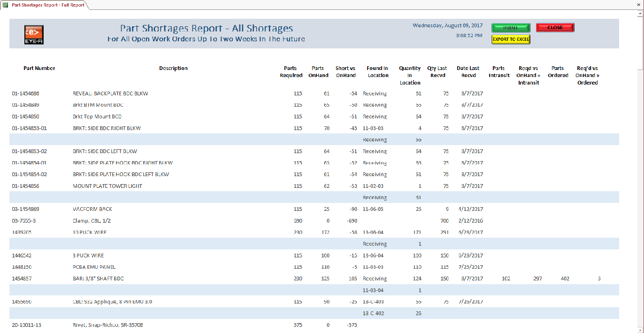
Task: Select the Part Shortages Report tab
Action: [x=48, y=5]
